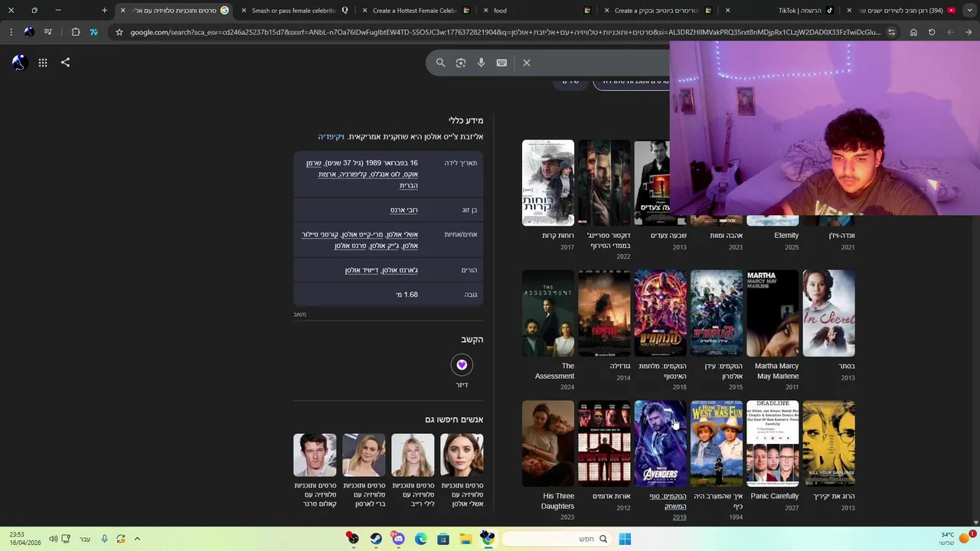Viewport: 980px width, 551px height.
Task: Open Steam from the taskbar
Action: pos(376,539)
